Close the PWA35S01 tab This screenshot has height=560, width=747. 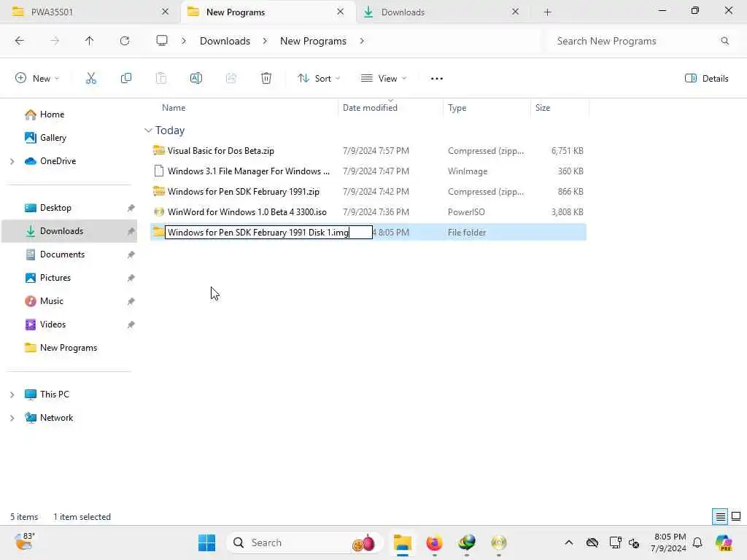click(166, 12)
